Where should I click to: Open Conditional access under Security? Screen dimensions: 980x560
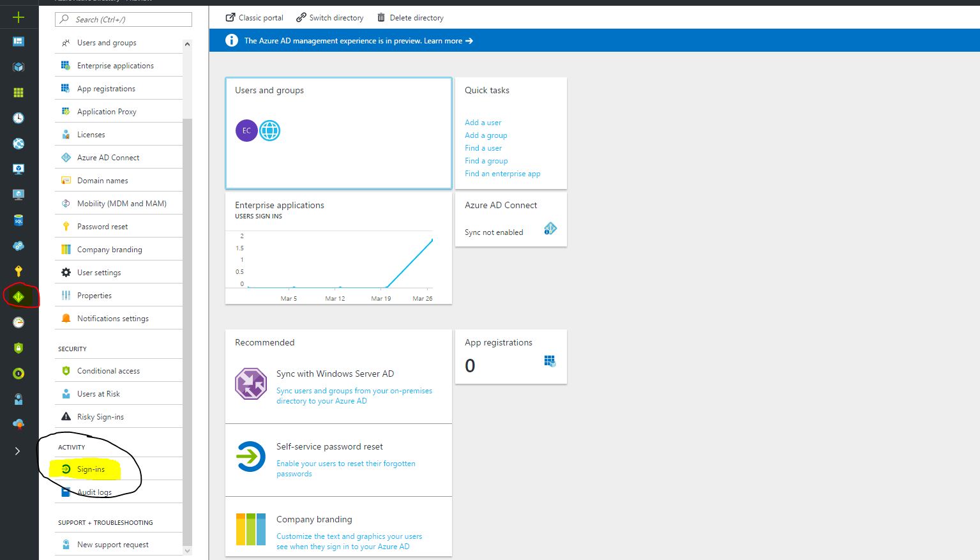119,371
